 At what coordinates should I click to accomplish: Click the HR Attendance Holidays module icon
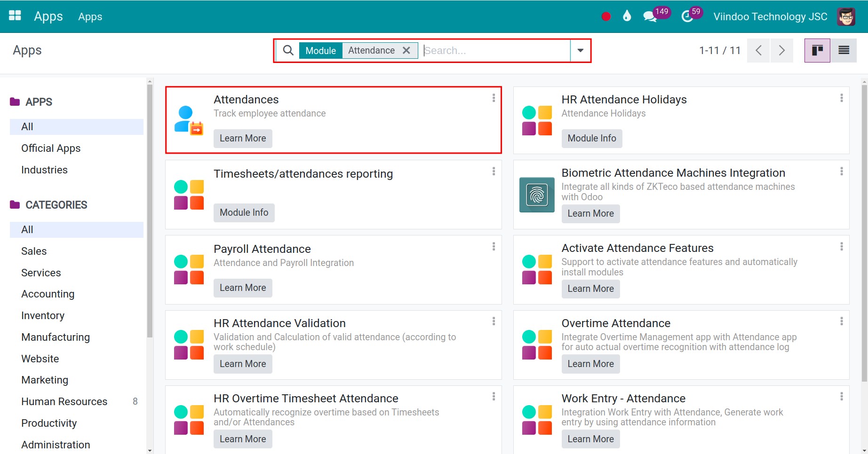click(x=537, y=120)
